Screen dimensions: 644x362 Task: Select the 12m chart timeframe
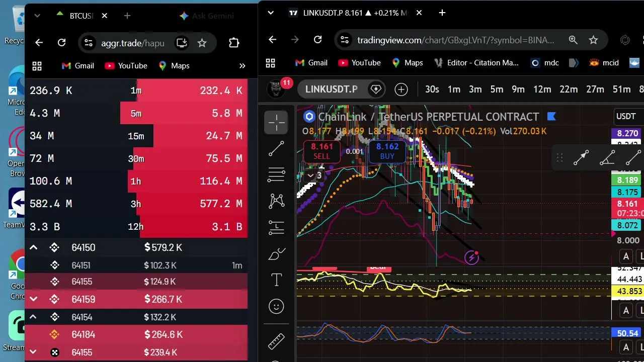point(542,89)
